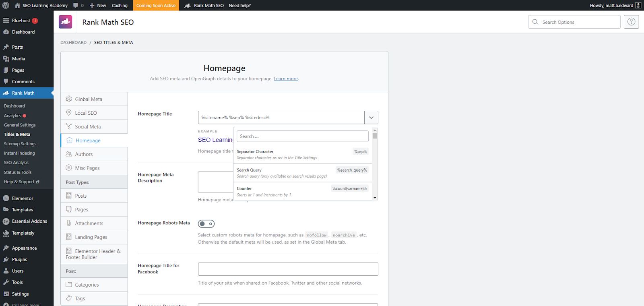The height and width of the screenshot is (306, 644).
Task: Focus the Search Options field
Action: [574, 22]
